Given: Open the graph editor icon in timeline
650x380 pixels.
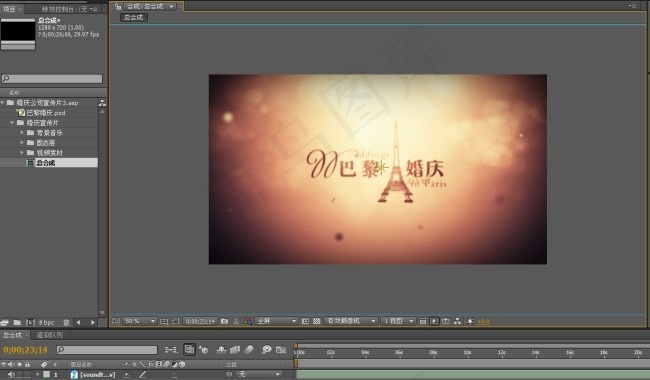Looking at the screenshot, I should (281, 350).
